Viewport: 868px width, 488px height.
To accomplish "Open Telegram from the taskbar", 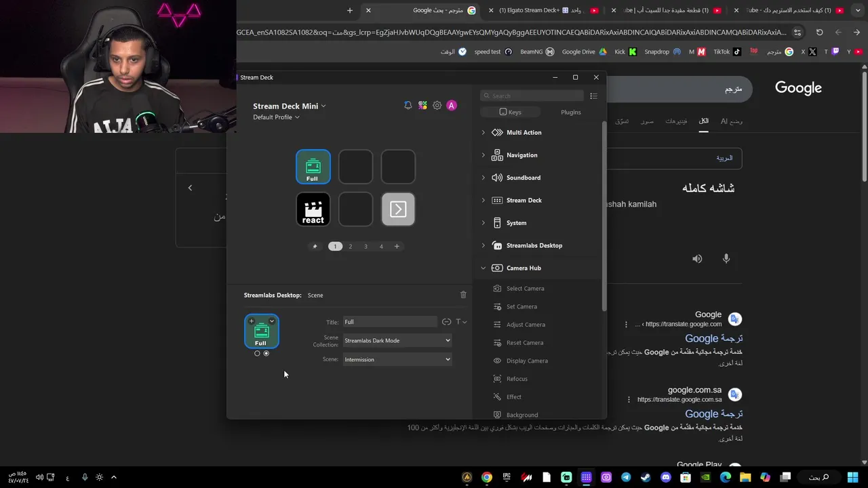I will 626,478.
